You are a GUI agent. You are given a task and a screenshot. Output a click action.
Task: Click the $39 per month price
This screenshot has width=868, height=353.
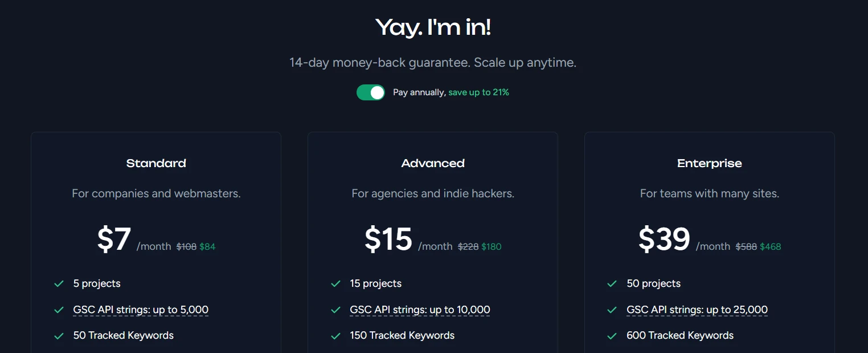coord(664,240)
